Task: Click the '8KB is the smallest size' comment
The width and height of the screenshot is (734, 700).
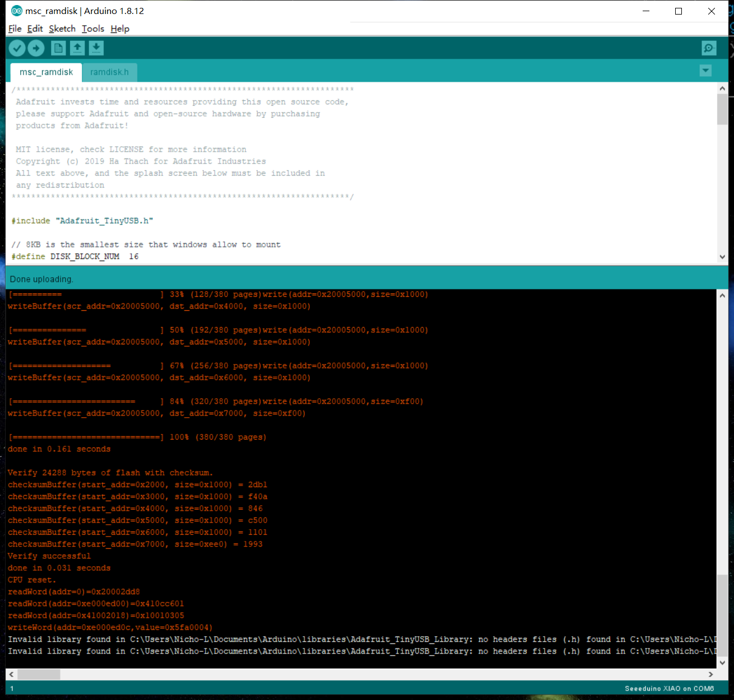Action: coord(146,245)
